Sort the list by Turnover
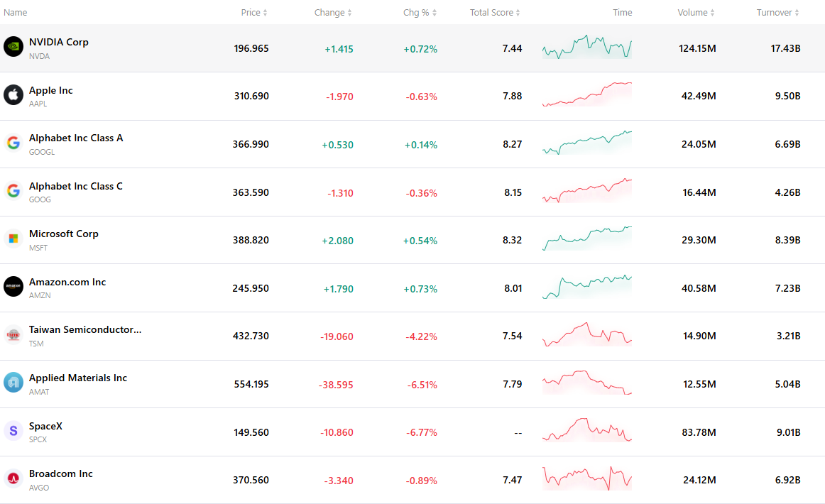825x504 pixels. coord(777,13)
